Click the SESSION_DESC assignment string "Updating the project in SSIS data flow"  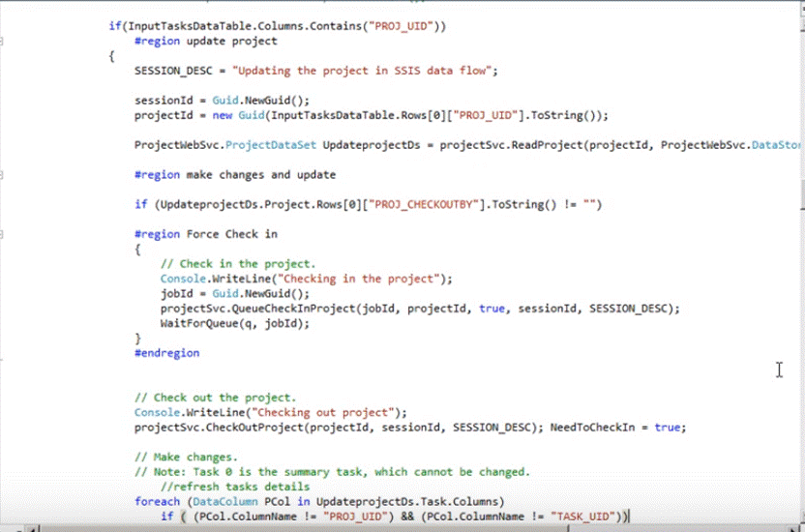[362, 71]
